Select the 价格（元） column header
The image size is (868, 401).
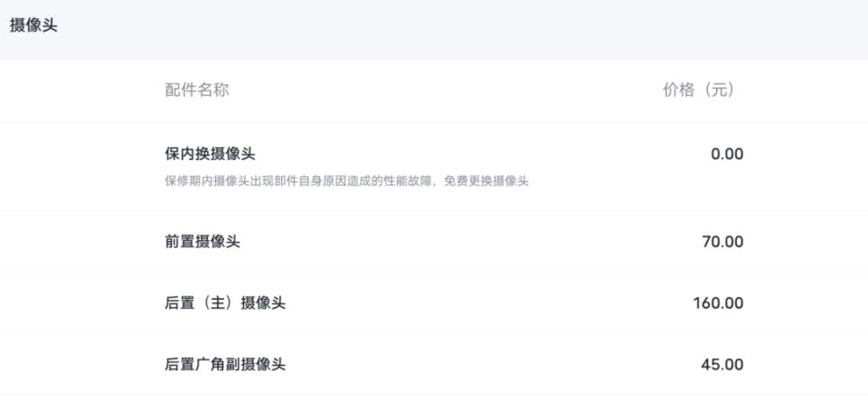699,89
